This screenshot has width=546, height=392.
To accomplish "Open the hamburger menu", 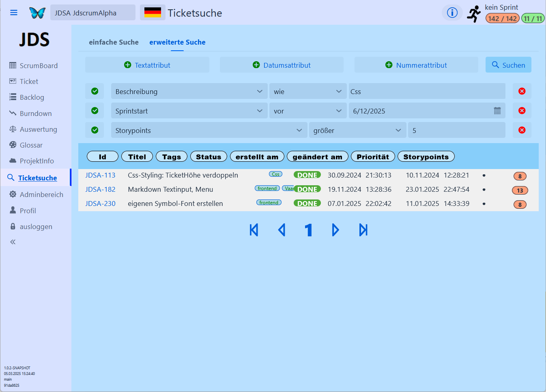I will point(14,13).
